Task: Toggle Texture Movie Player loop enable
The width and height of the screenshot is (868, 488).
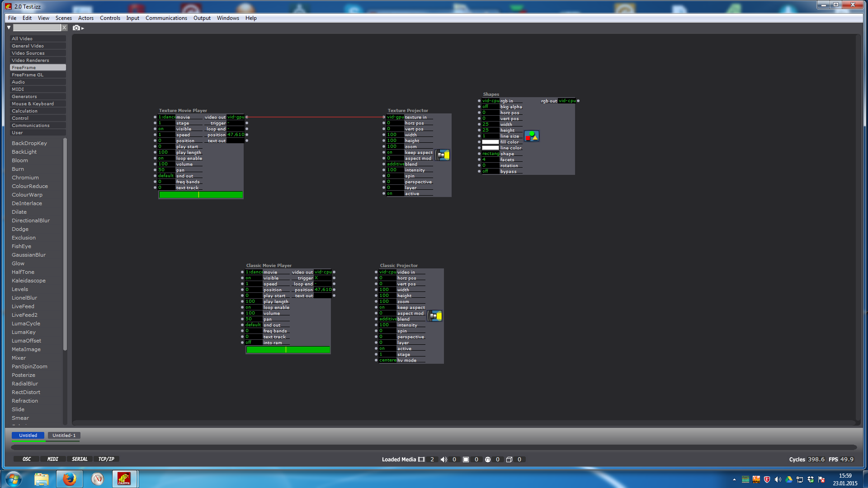Action: (x=166, y=158)
